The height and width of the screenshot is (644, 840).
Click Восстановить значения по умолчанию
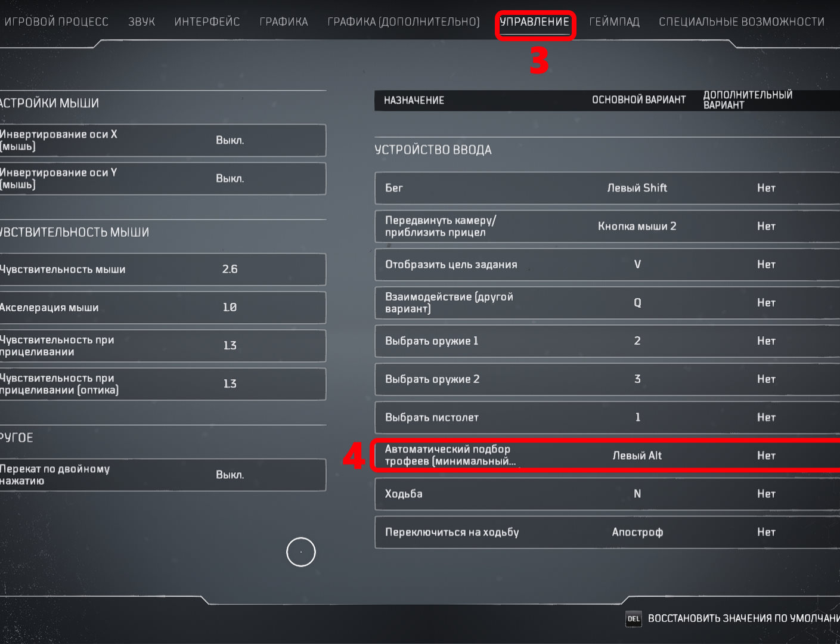(x=743, y=619)
